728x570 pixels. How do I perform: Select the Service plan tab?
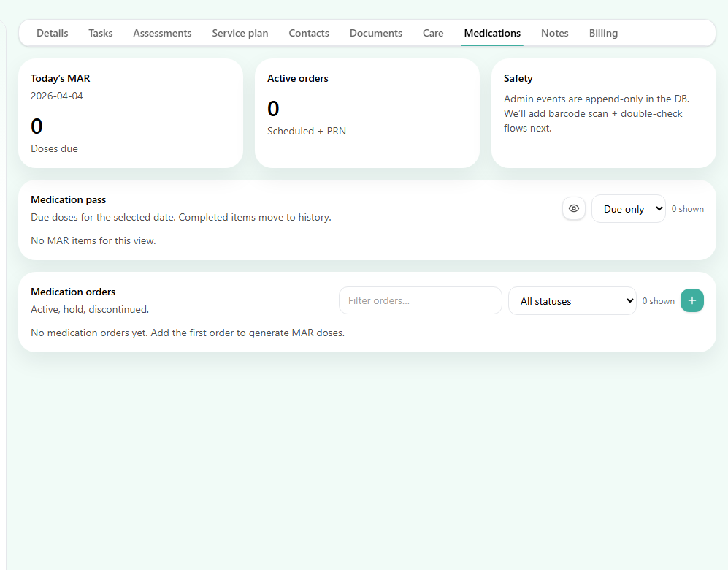(x=240, y=33)
